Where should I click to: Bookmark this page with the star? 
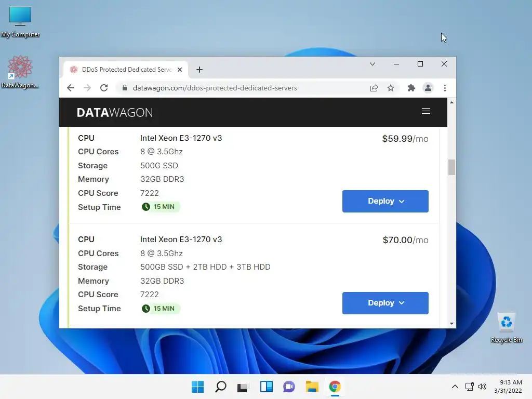391,88
